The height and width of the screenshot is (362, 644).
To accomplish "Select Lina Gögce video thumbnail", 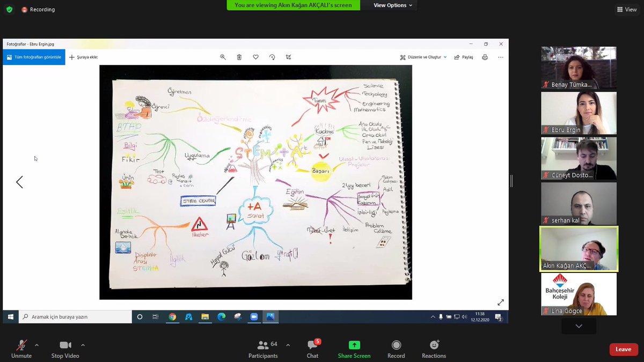I will pos(579,294).
